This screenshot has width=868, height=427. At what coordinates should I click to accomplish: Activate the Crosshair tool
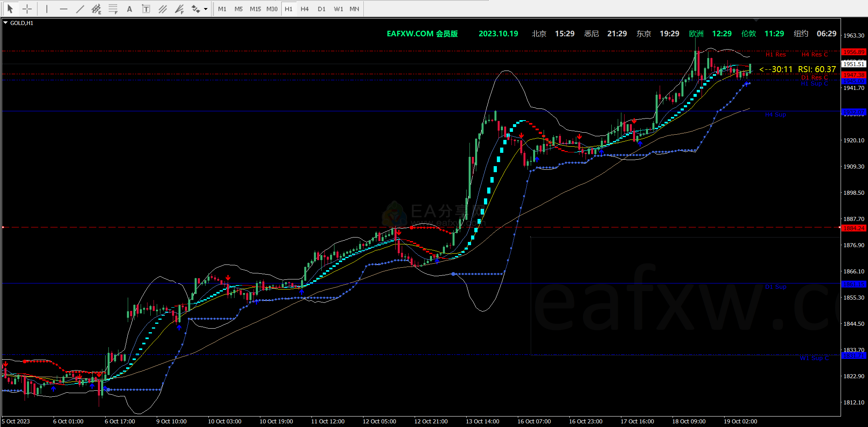pos(27,8)
